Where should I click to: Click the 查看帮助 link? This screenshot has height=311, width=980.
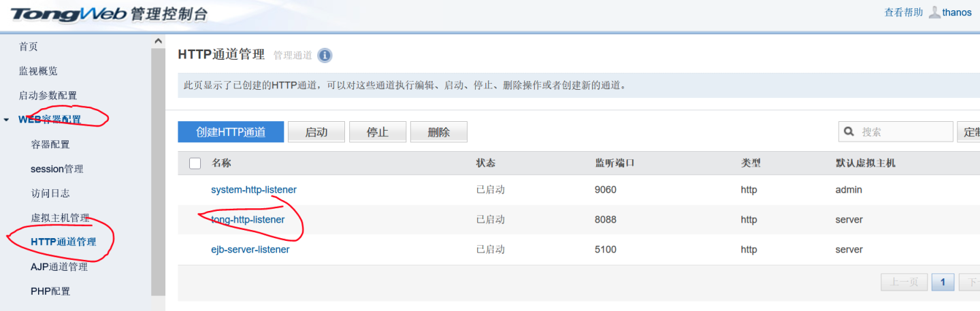tap(903, 12)
